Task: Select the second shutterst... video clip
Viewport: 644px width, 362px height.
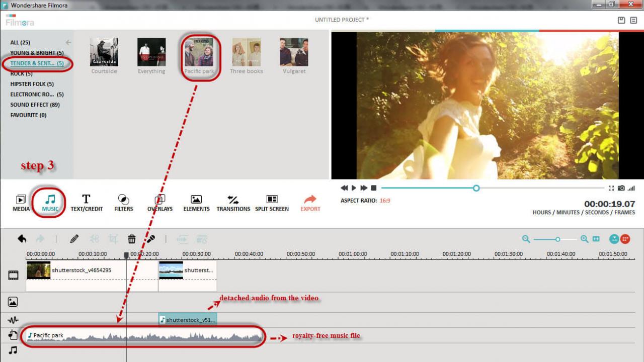Action: point(188,276)
